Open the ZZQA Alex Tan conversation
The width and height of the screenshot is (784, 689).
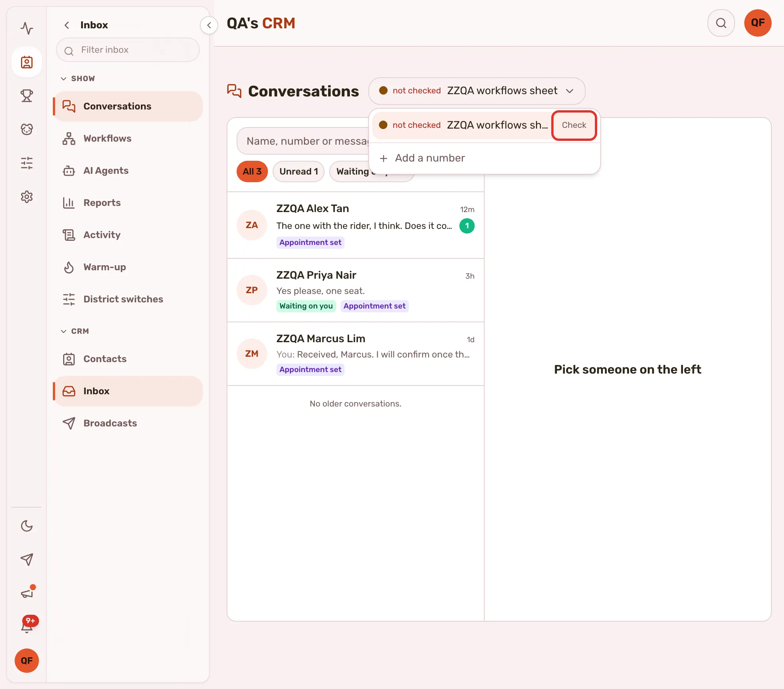pos(356,225)
